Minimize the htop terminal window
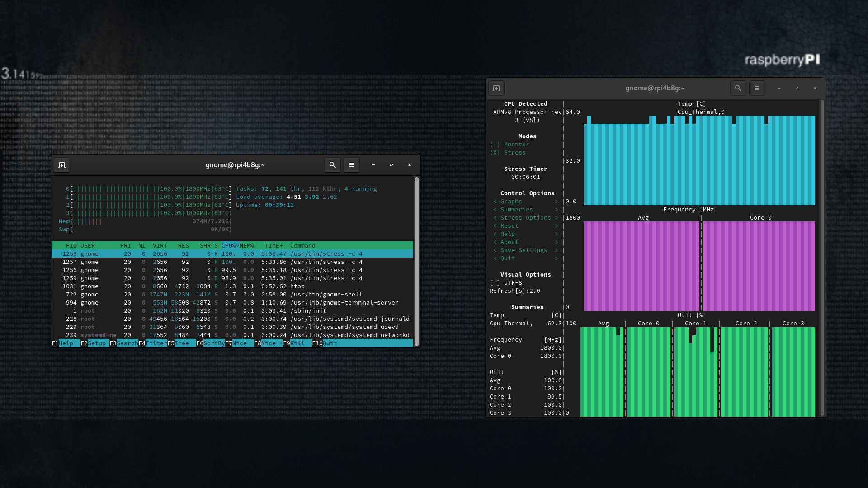This screenshot has height=488, width=868. pos(373,165)
